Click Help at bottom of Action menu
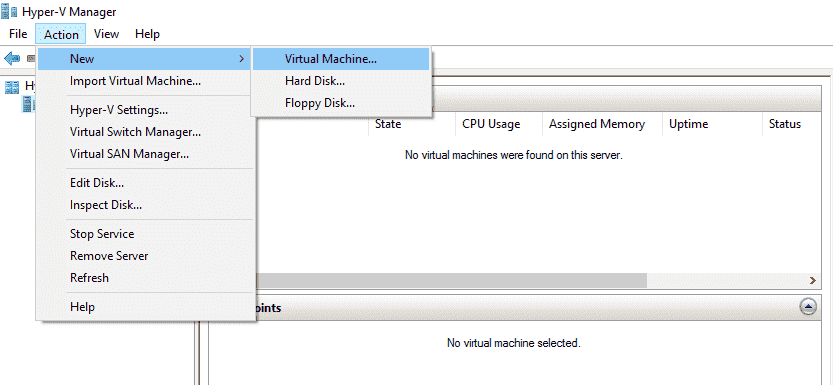Image resolution: width=833 pixels, height=385 pixels. pyautogui.click(x=146, y=307)
